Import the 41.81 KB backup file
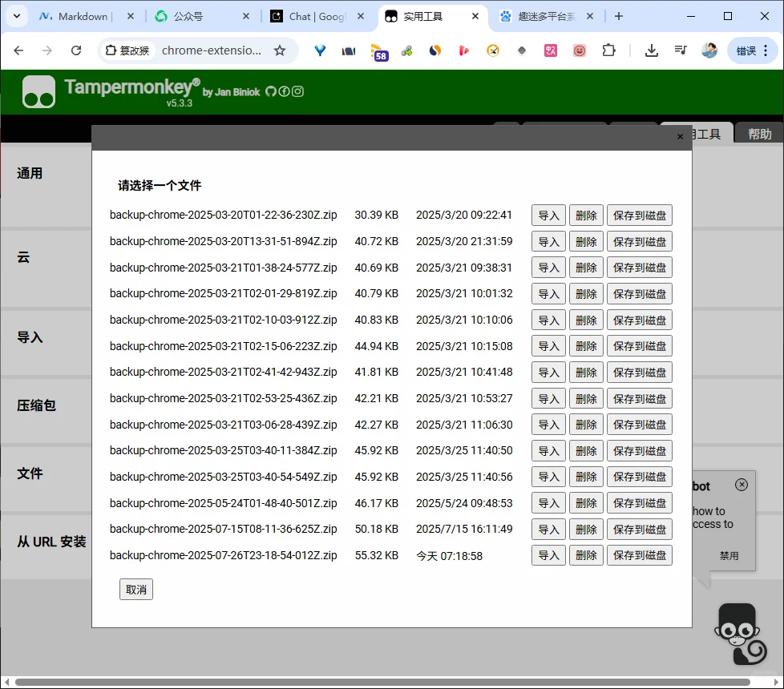This screenshot has height=689, width=784. 548,373
